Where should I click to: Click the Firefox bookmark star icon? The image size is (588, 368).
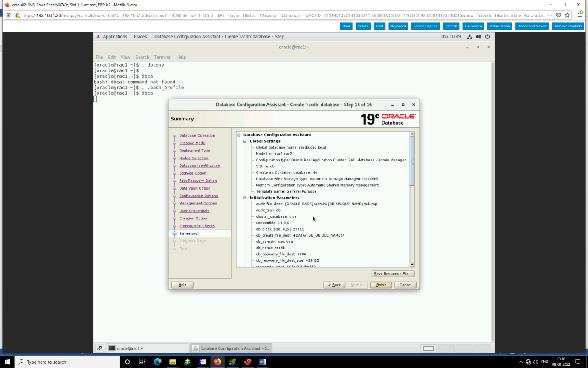click(567, 15)
